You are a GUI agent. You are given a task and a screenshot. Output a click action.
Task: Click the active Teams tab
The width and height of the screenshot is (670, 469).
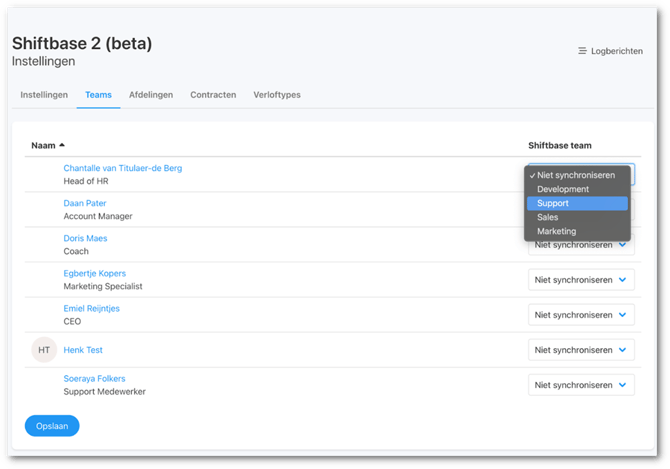tap(98, 95)
